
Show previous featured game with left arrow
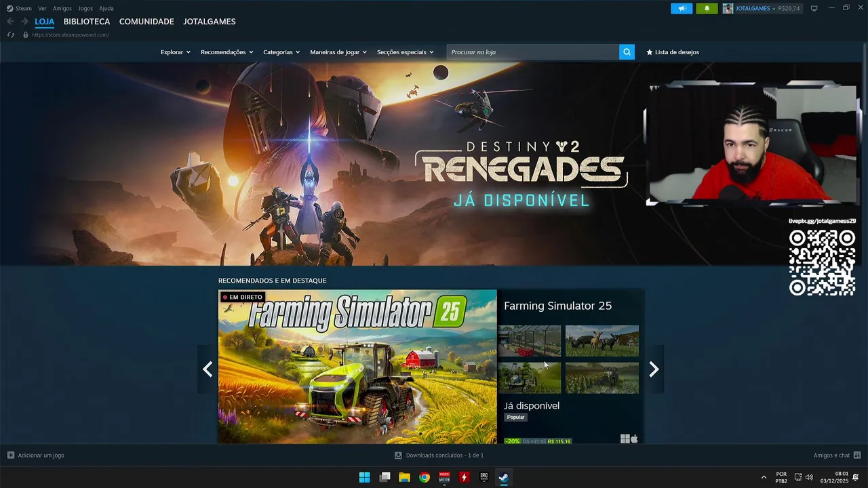point(208,369)
